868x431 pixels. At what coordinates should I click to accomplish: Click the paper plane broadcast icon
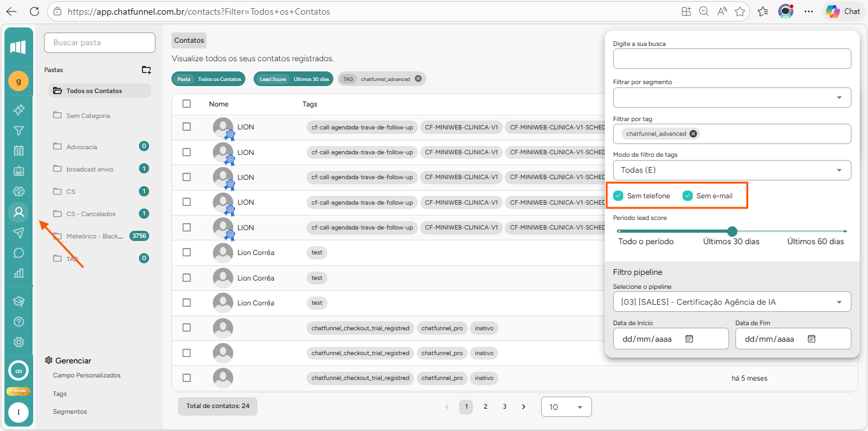click(x=18, y=232)
